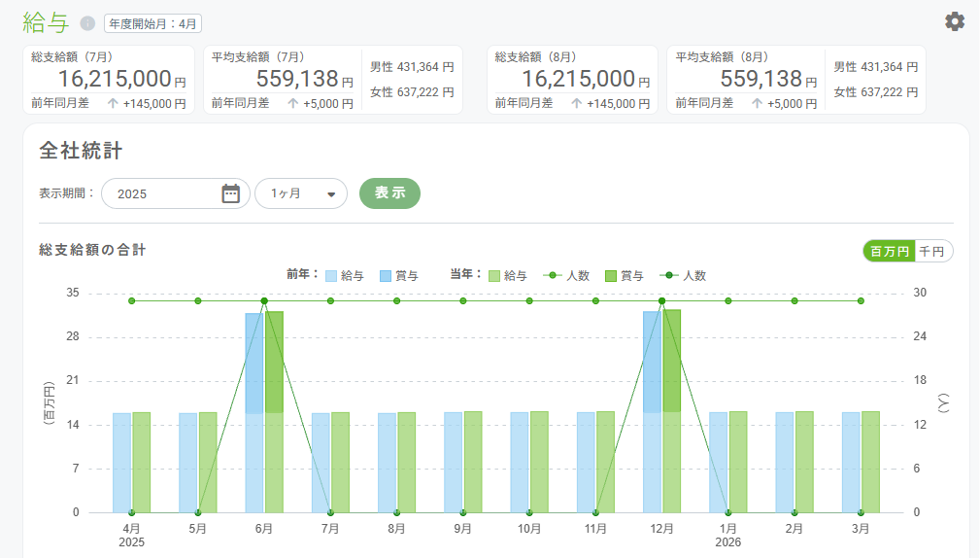The image size is (980, 558).
Task: Click the 平均支給額（8月）card
Action: pyautogui.click(x=796, y=80)
